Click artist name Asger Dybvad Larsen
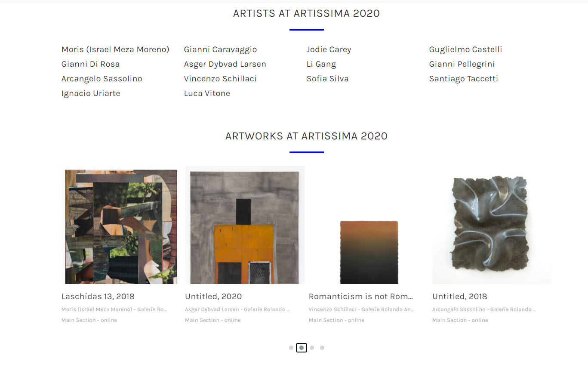 225,64
